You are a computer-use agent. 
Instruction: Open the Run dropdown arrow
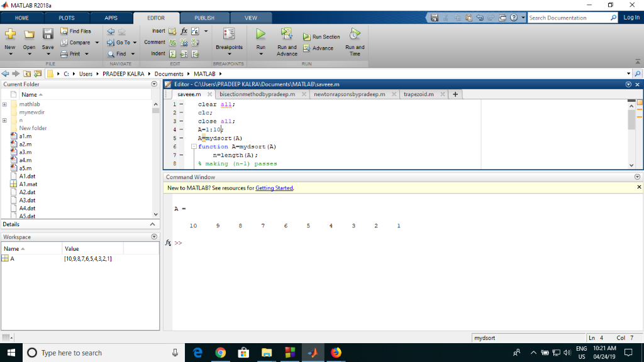pyautogui.click(x=261, y=54)
